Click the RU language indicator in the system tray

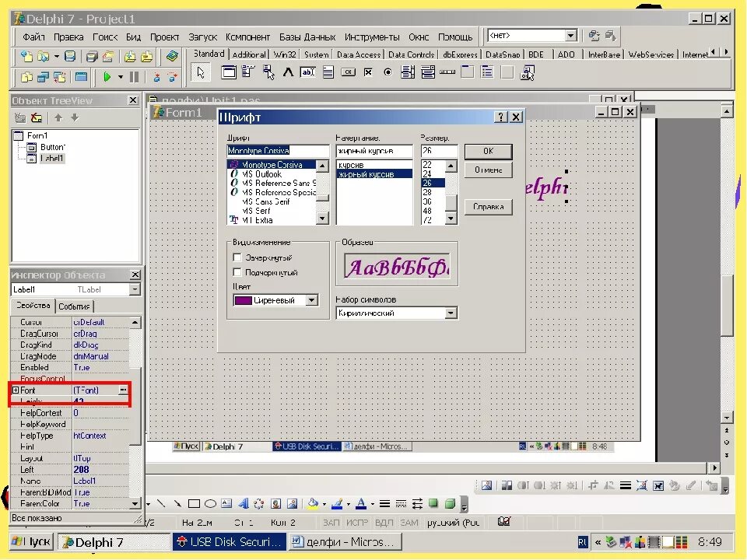click(583, 542)
